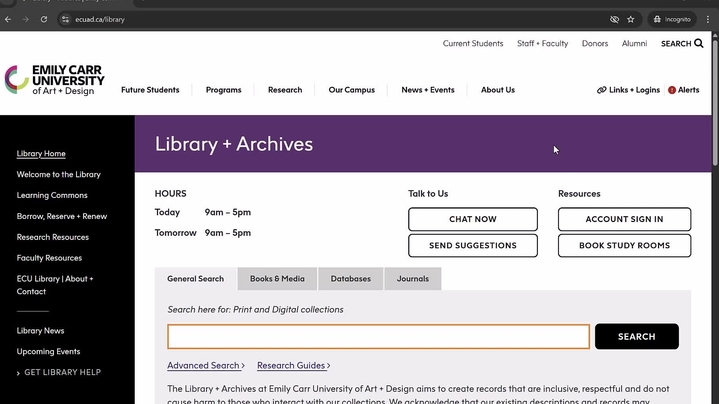Switch to the Journals tab
Screen dimensions: 719x404
point(412,279)
